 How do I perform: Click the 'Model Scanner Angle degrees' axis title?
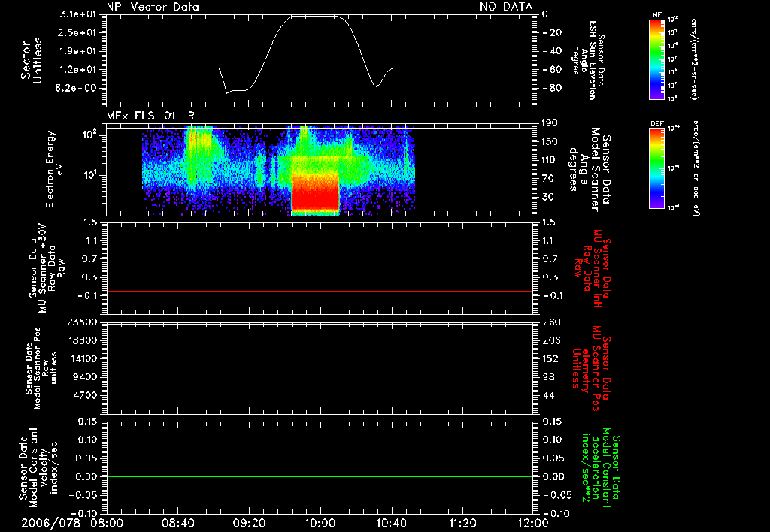pyautogui.click(x=590, y=171)
